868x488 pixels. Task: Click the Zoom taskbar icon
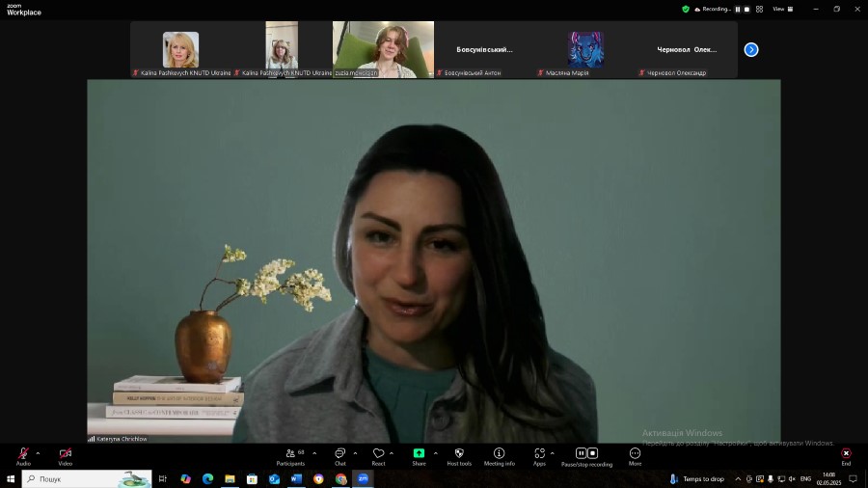(x=363, y=478)
